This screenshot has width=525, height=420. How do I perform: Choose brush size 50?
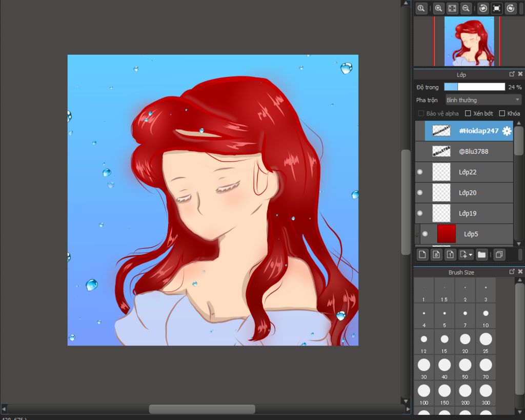[465, 368]
